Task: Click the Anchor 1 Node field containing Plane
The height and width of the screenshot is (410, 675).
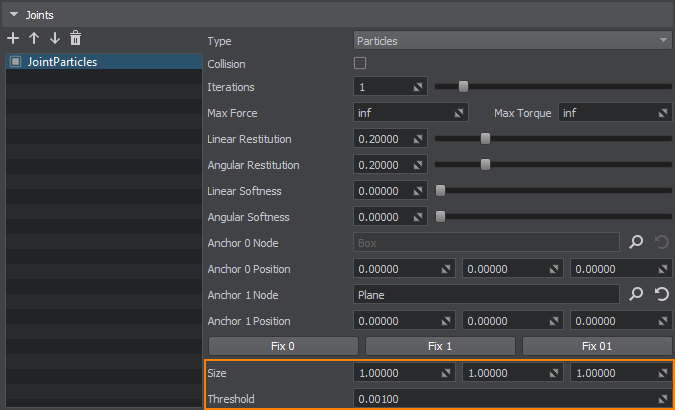Action: 486,294
